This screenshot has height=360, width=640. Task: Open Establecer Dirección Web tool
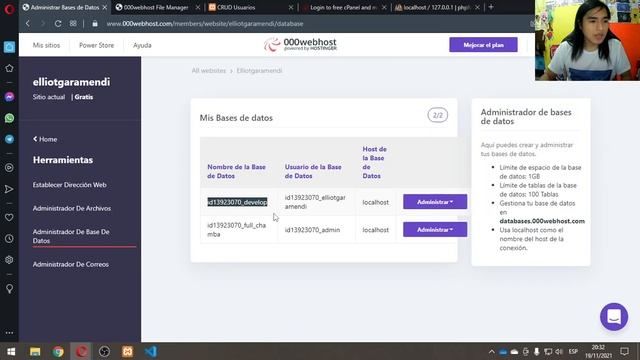coord(69,185)
